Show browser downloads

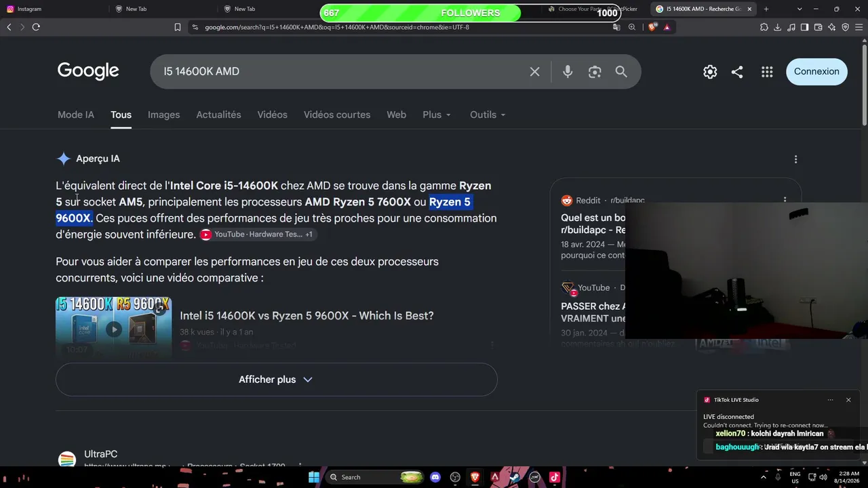tap(778, 27)
